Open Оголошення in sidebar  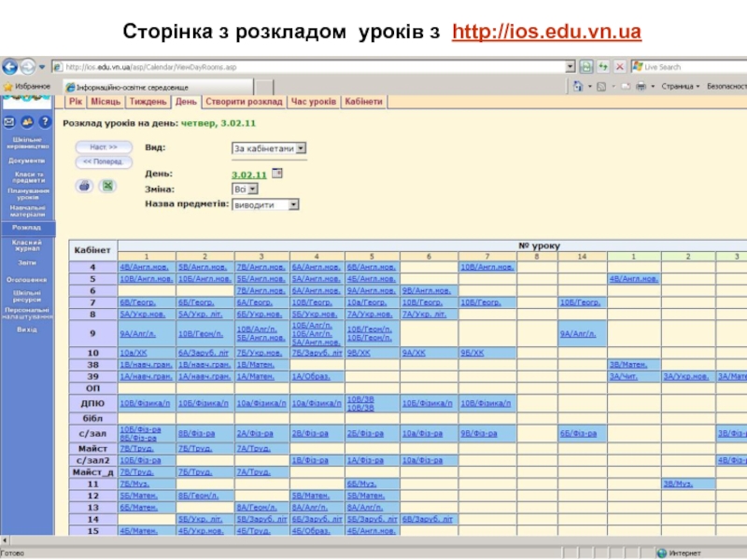coord(27,280)
